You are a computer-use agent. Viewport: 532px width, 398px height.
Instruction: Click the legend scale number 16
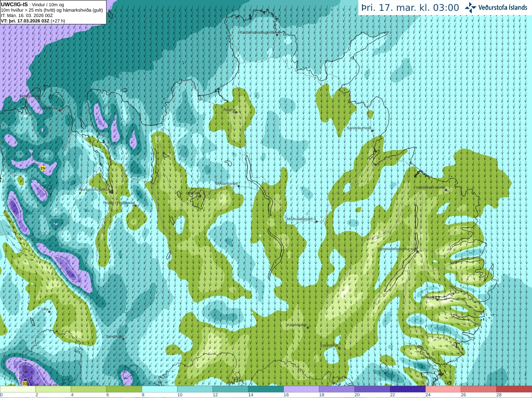pos(286,395)
